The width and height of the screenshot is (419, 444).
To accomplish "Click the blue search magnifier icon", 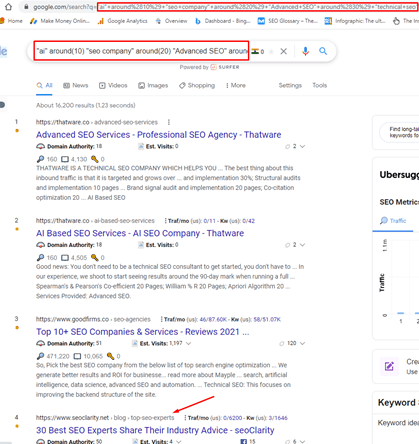I will point(323,51).
